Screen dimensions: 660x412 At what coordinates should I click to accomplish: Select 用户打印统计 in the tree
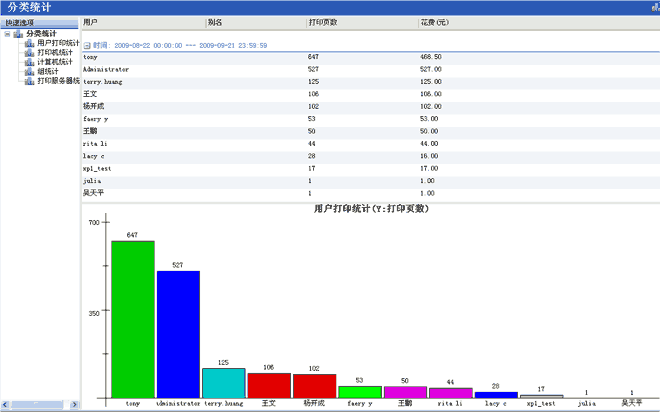point(58,43)
